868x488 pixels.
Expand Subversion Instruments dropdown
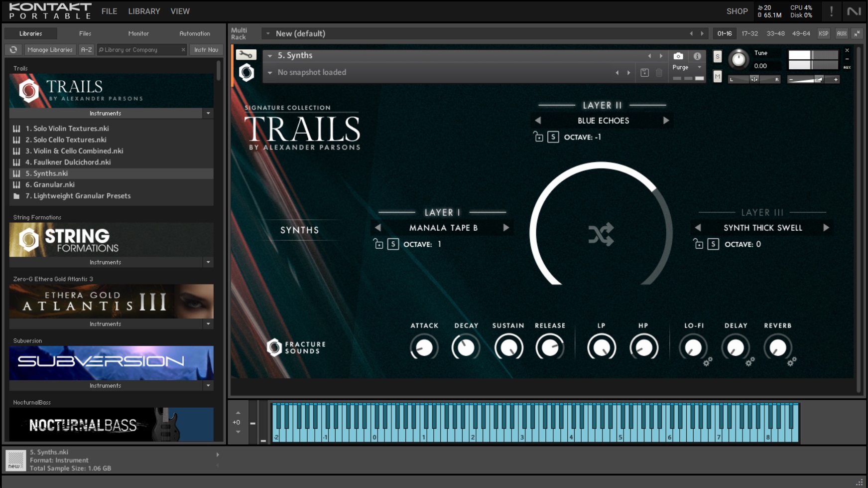coord(208,386)
